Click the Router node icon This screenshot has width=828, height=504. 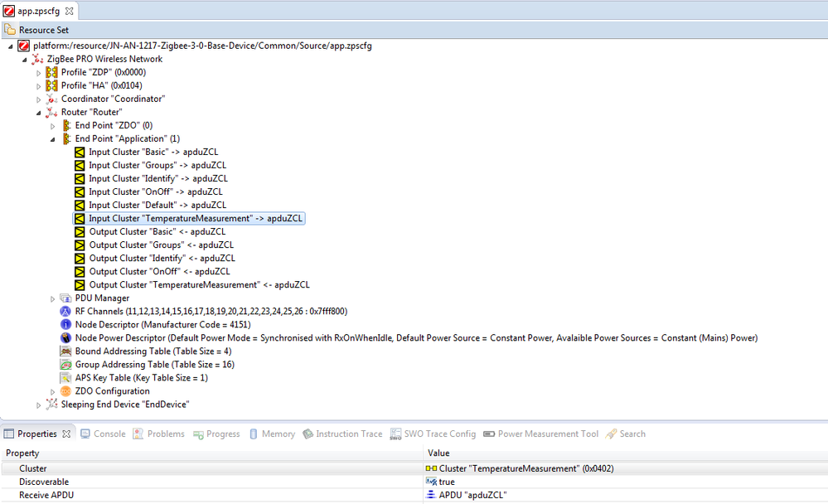tap(51, 112)
